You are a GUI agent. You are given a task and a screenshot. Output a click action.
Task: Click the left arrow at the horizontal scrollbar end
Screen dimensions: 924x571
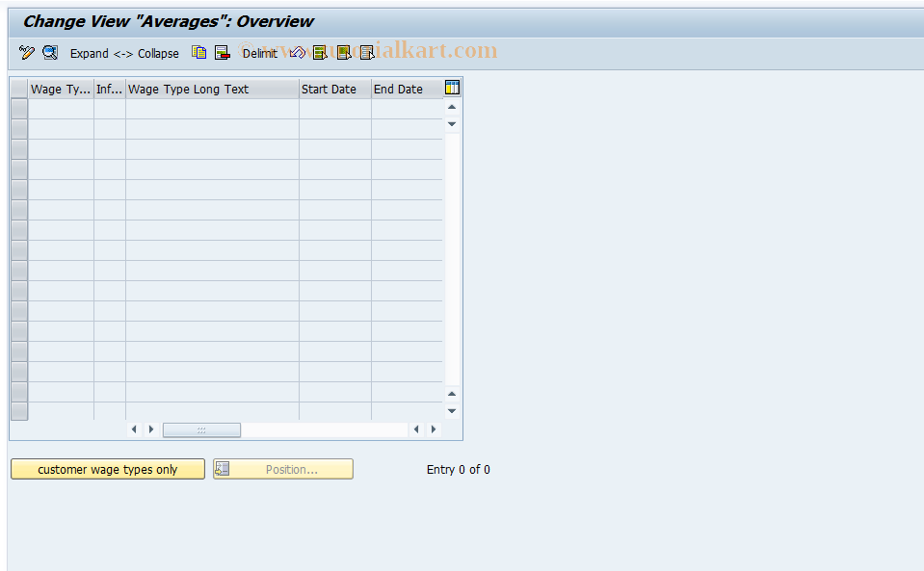[x=416, y=429]
